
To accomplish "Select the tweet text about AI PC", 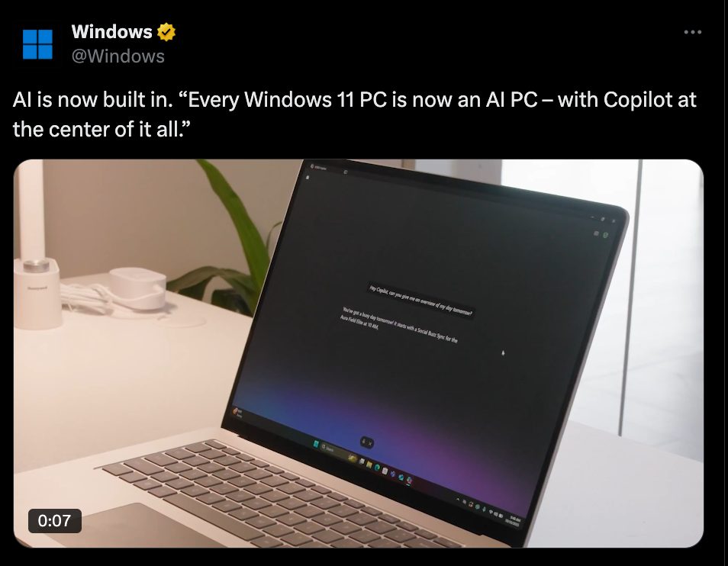I will pyautogui.click(x=354, y=114).
